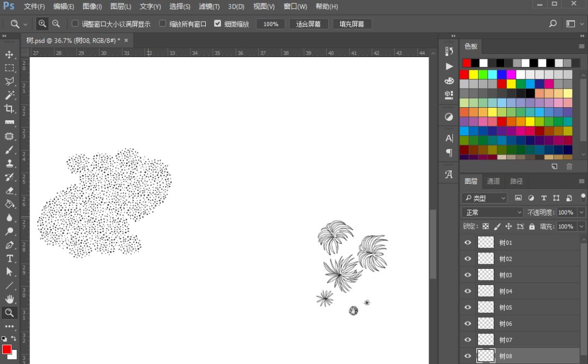
Task: Expand the fill 填充 slider arrow
Action: coord(581,226)
